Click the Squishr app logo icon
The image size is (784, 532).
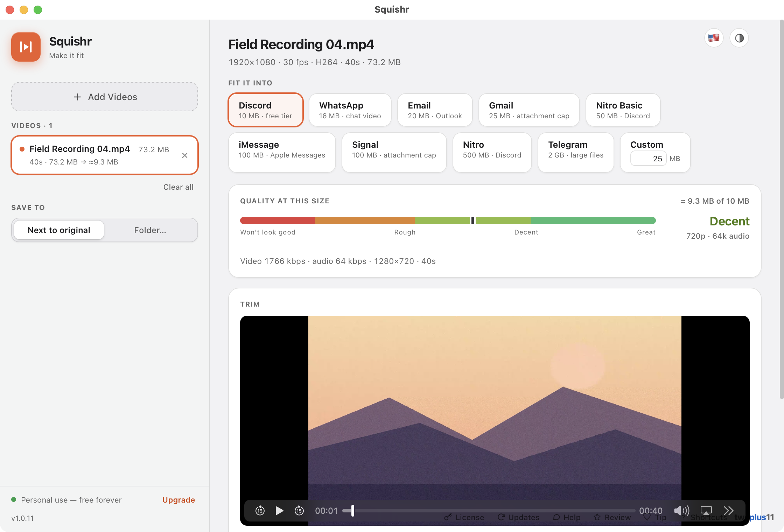(26, 47)
